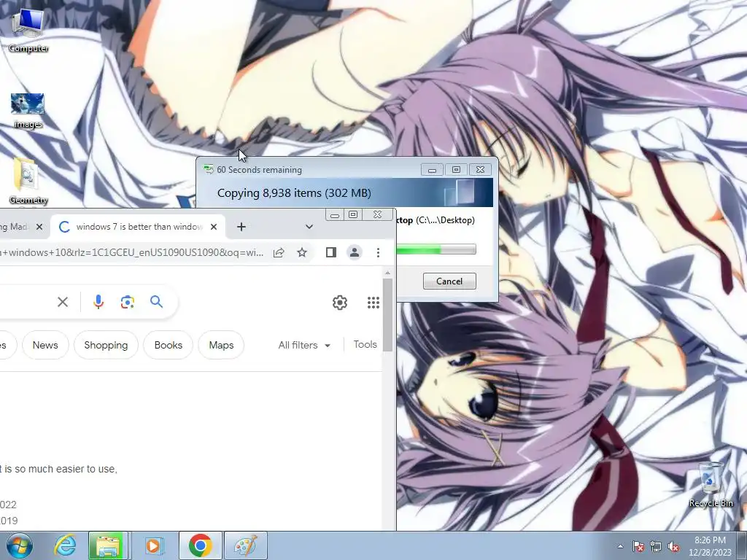Filter results by News
747x560 pixels.
(x=45, y=345)
